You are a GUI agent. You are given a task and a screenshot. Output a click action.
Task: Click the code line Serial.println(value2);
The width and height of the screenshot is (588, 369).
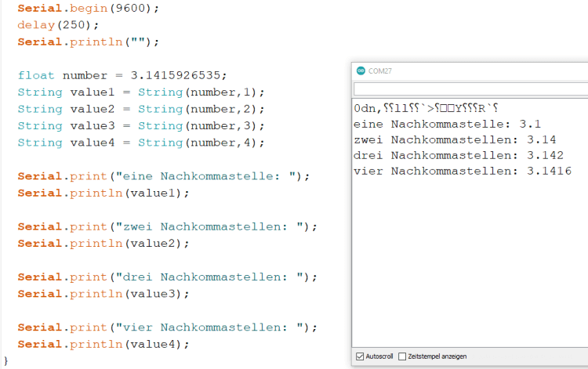103,244
